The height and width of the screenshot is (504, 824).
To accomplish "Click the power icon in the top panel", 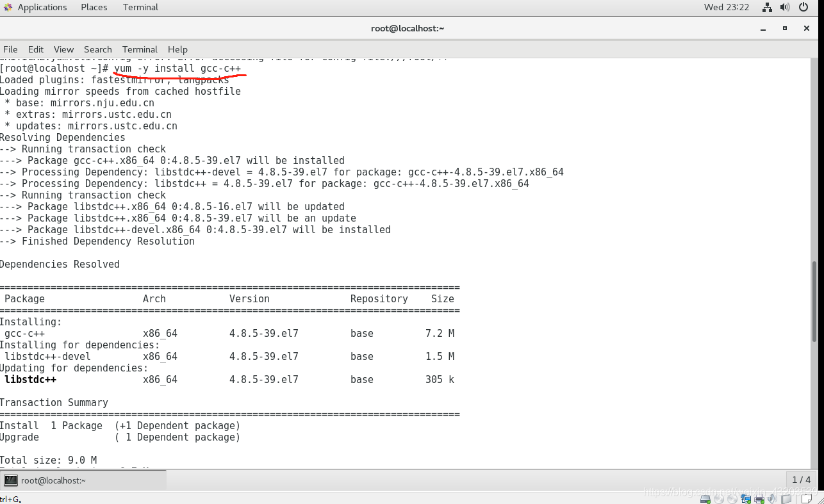I will click(x=804, y=7).
